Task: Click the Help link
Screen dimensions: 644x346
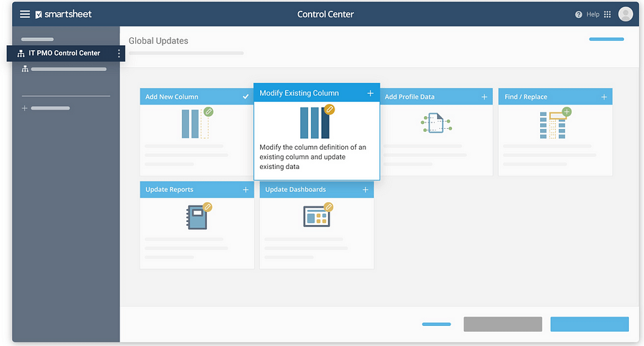Action: (x=592, y=14)
